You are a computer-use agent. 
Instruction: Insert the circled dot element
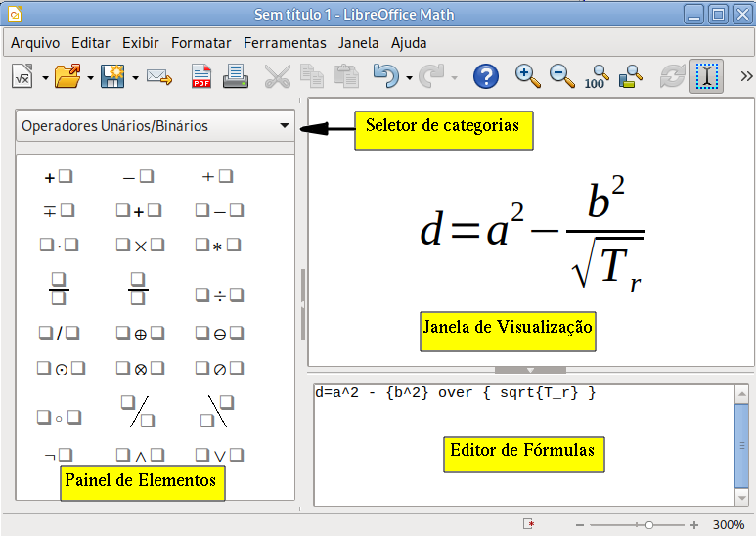pos(62,369)
